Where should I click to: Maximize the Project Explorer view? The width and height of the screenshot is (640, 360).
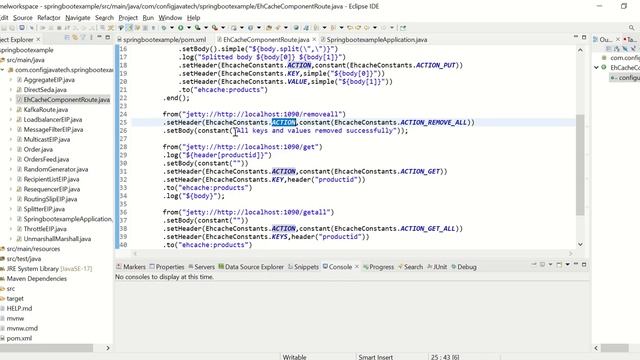coord(107,37)
